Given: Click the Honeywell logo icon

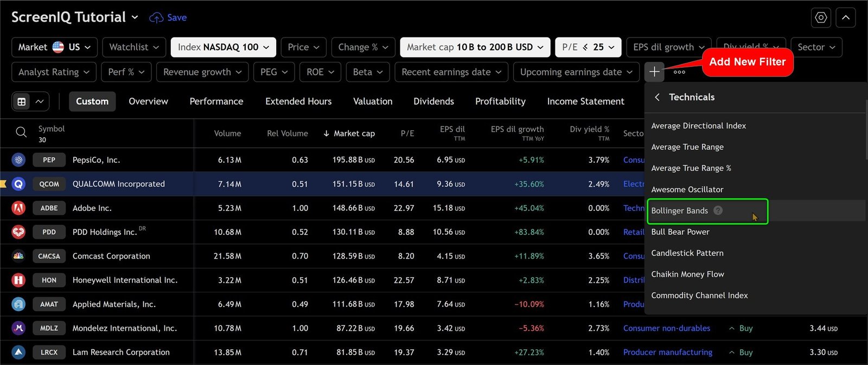Looking at the screenshot, I should pos(18,280).
